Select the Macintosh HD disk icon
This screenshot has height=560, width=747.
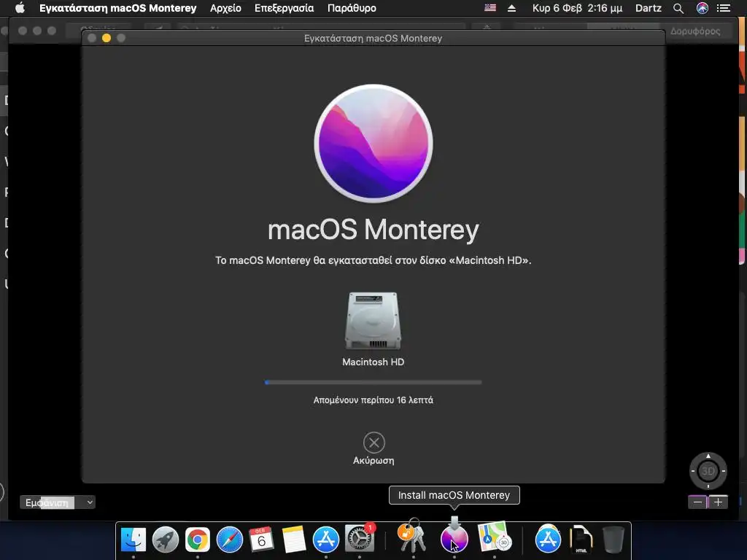(x=373, y=321)
